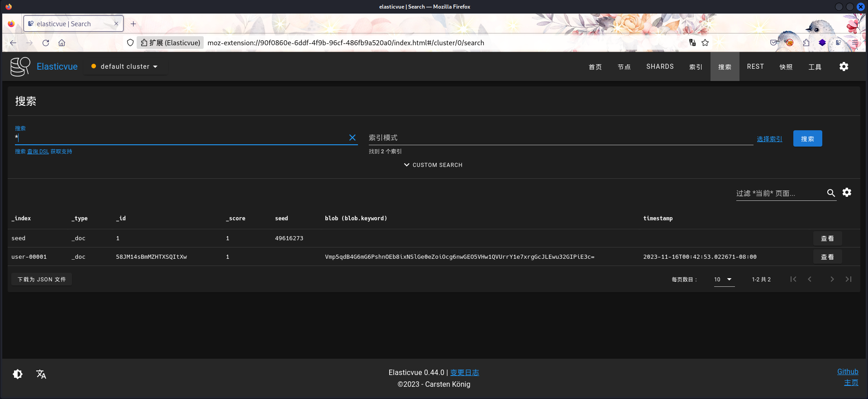Click the translate page icon in URL bar
Screen dimensions: 868x399
click(x=692, y=43)
